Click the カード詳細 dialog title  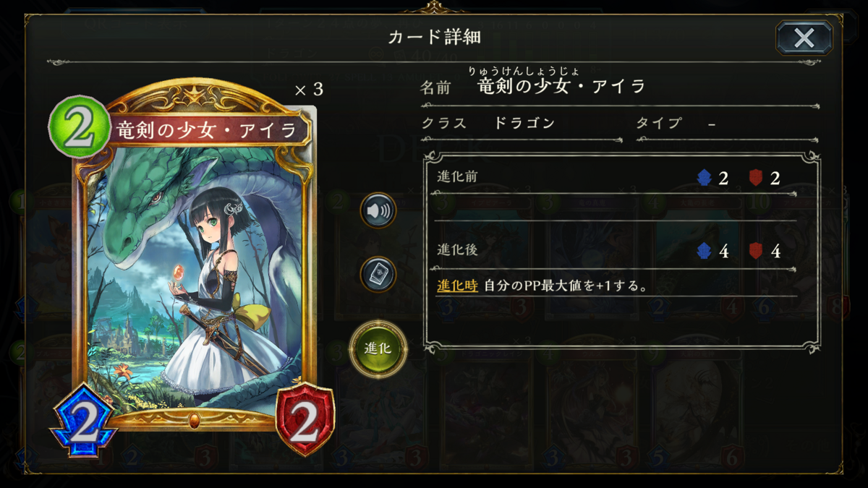pyautogui.click(x=434, y=36)
